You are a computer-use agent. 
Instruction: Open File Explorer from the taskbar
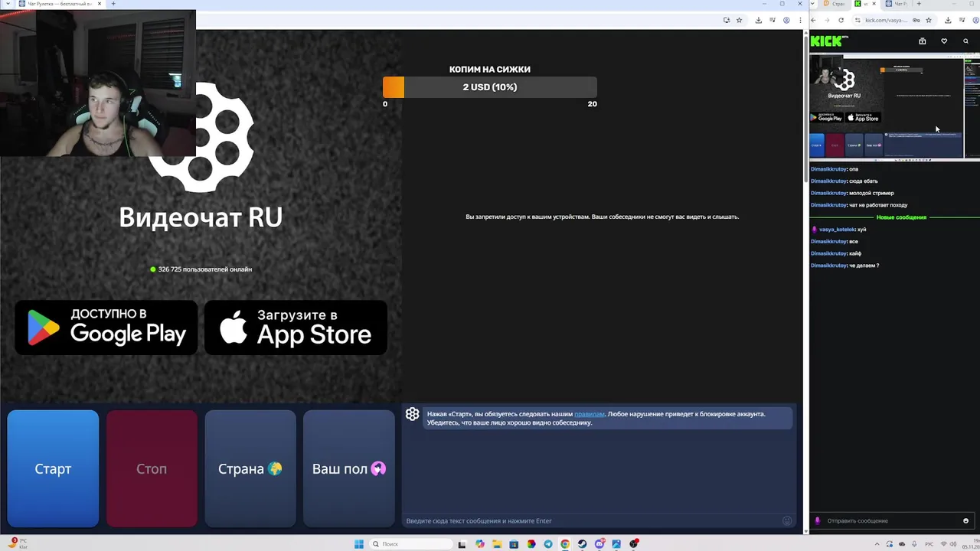tap(497, 544)
